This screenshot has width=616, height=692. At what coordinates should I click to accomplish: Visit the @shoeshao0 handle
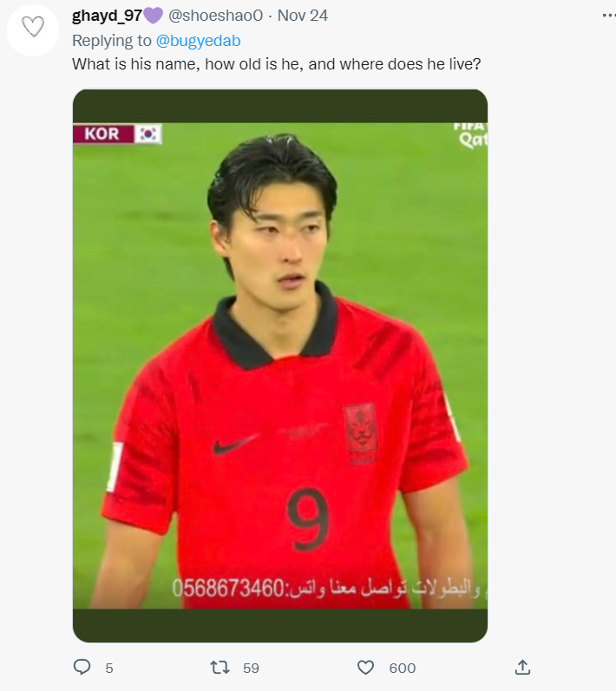tap(216, 16)
